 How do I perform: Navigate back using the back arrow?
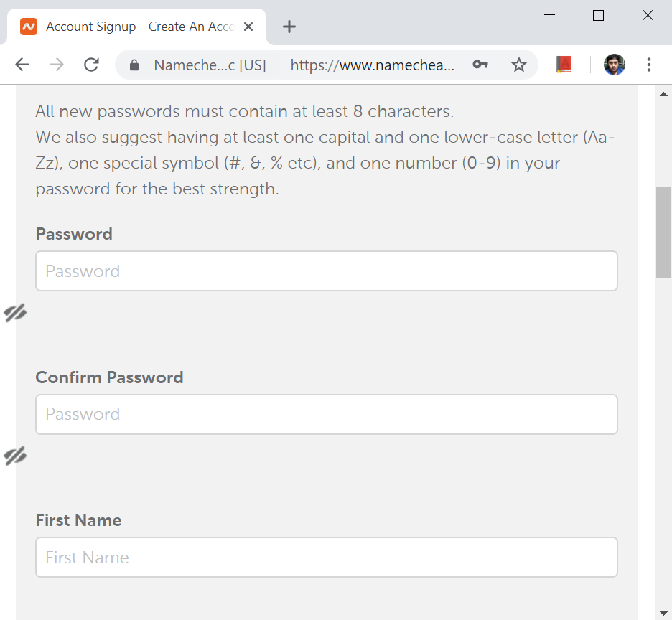click(x=22, y=65)
